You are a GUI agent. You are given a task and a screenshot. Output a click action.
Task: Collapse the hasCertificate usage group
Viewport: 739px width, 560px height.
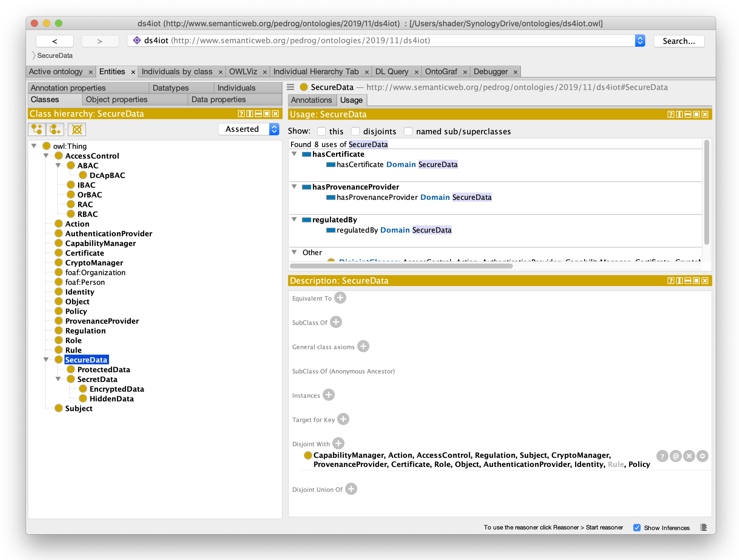(x=294, y=154)
